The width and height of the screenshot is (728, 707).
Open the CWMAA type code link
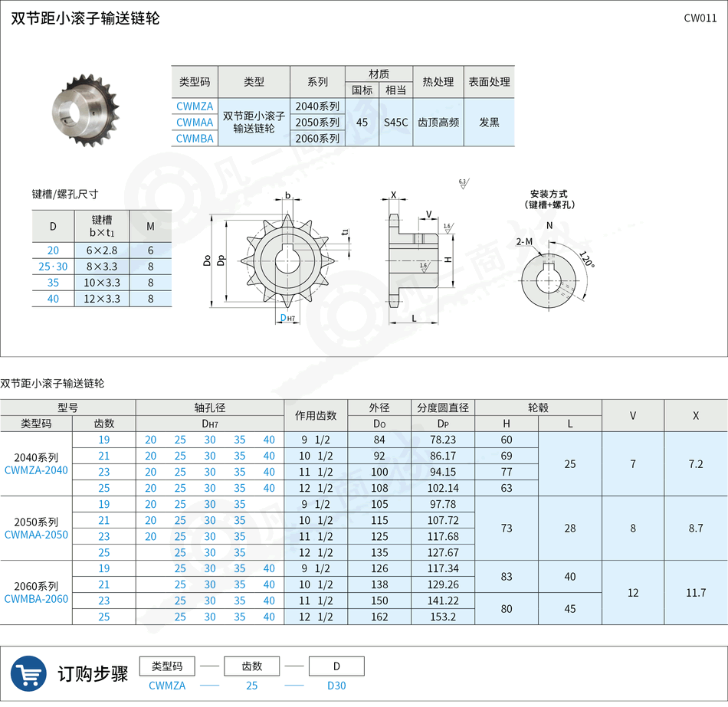click(x=195, y=123)
